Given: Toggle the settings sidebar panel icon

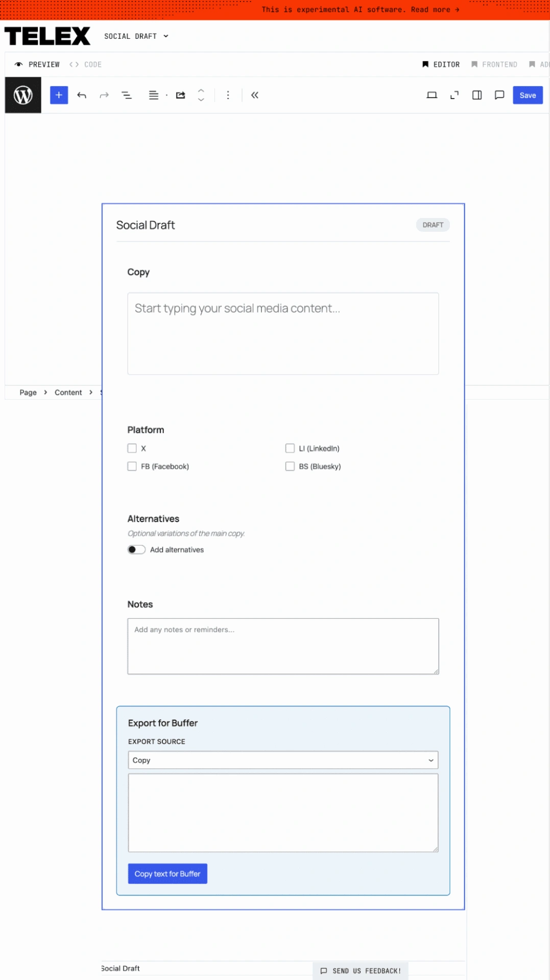Looking at the screenshot, I should point(477,95).
